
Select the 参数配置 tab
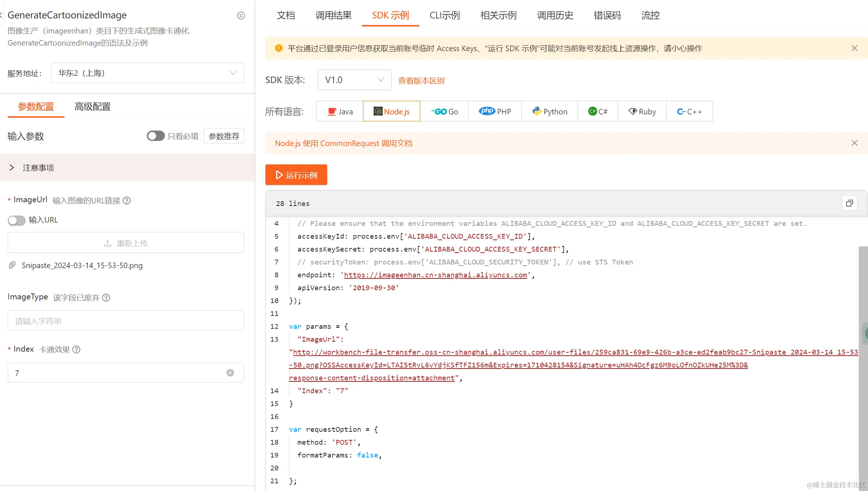(x=36, y=107)
